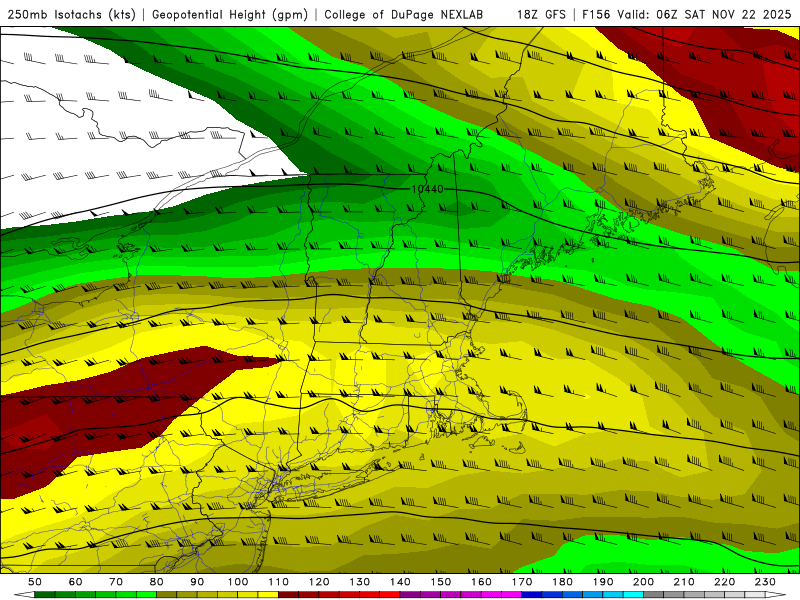This screenshot has width=800, height=600.
Task: Click the bright yellow swatch just before 110
Action: (x=268, y=595)
